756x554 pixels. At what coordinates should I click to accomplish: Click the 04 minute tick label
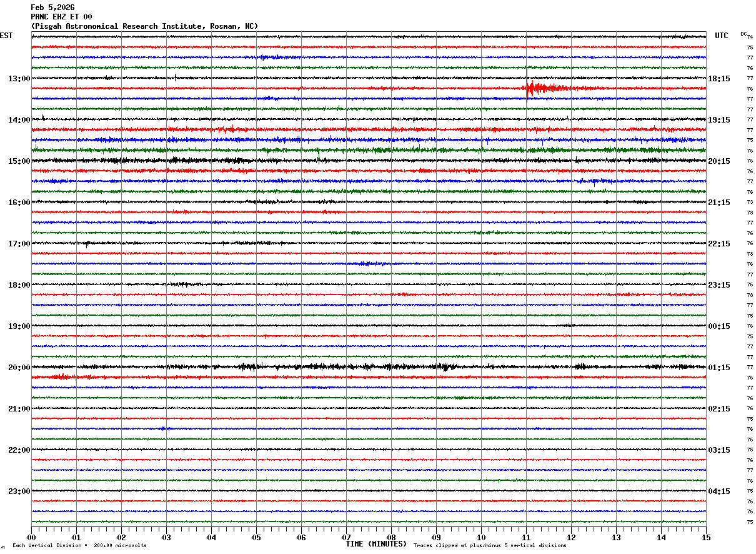pyautogui.click(x=211, y=537)
